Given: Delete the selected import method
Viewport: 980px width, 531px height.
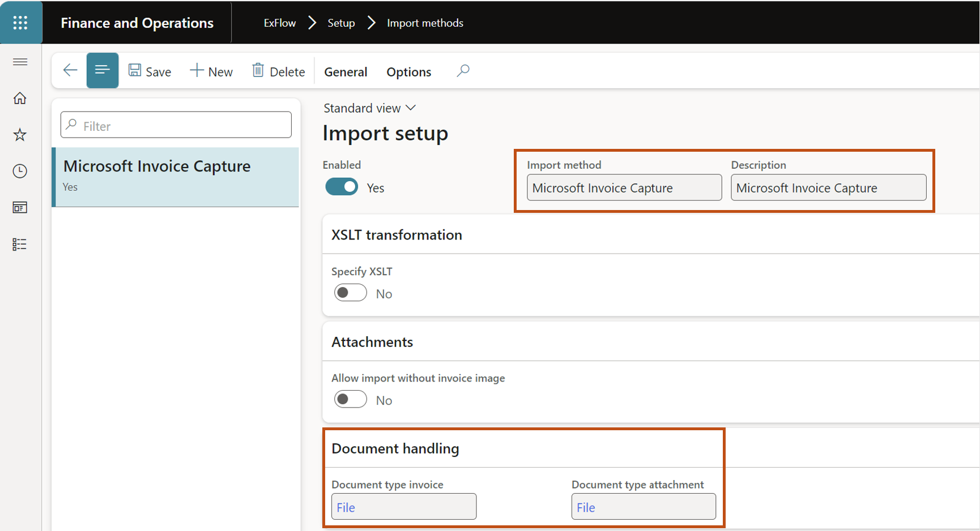Looking at the screenshot, I should click(279, 71).
